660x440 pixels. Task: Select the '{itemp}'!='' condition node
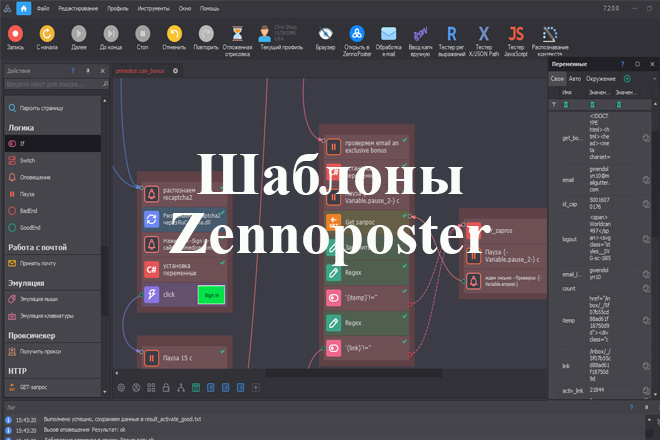(366, 298)
